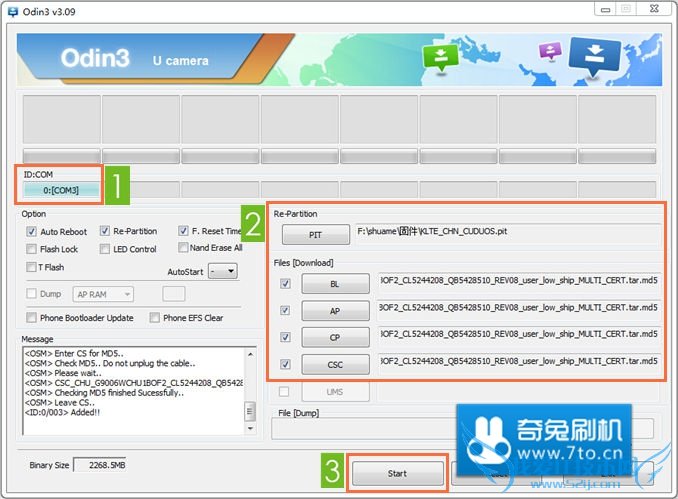Uncheck the AP file checkbox

(285, 310)
